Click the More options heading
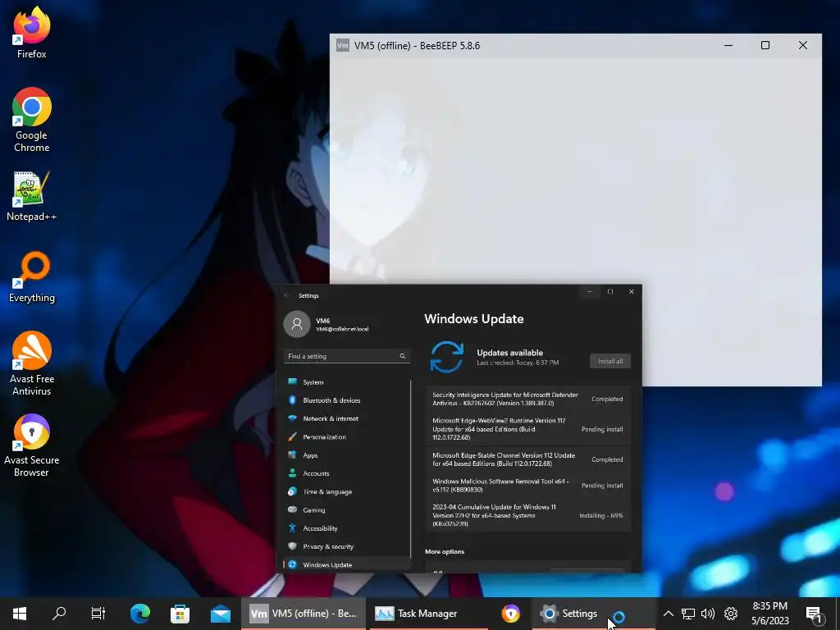The height and width of the screenshot is (630, 840). (445, 551)
